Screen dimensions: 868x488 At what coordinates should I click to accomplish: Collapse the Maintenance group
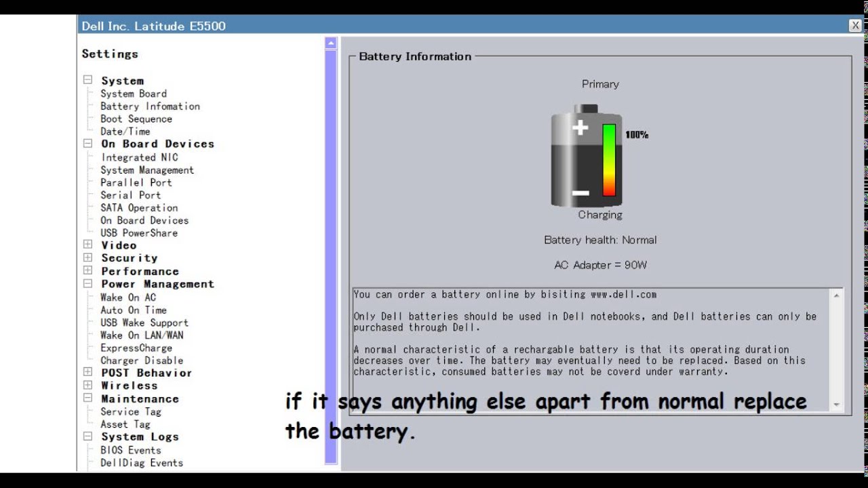[x=87, y=398]
